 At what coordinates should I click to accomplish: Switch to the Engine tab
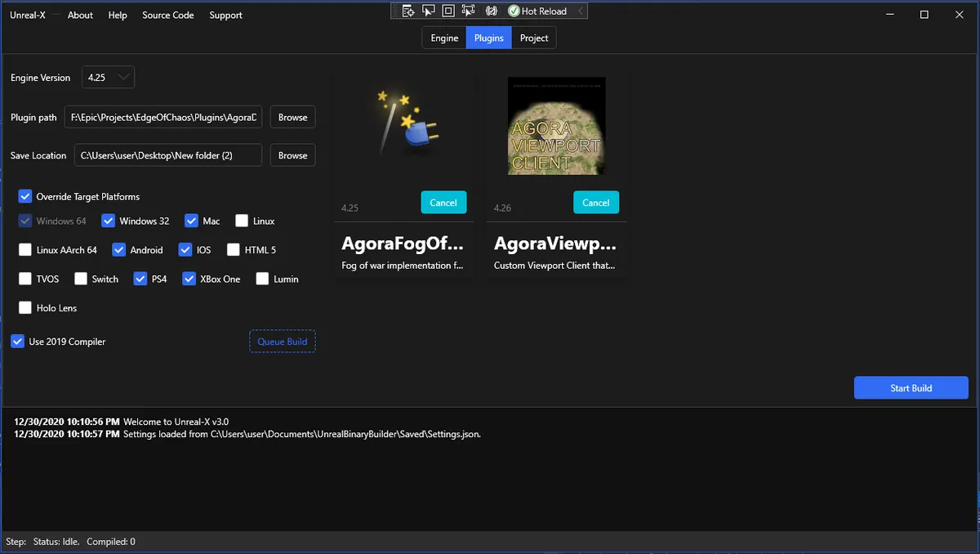pos(444,38)
